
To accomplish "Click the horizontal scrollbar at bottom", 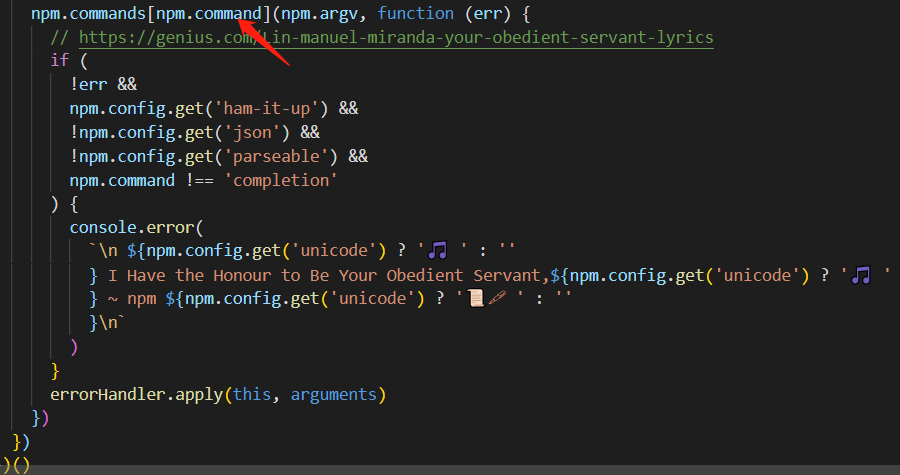I will [x=450, y=470].
